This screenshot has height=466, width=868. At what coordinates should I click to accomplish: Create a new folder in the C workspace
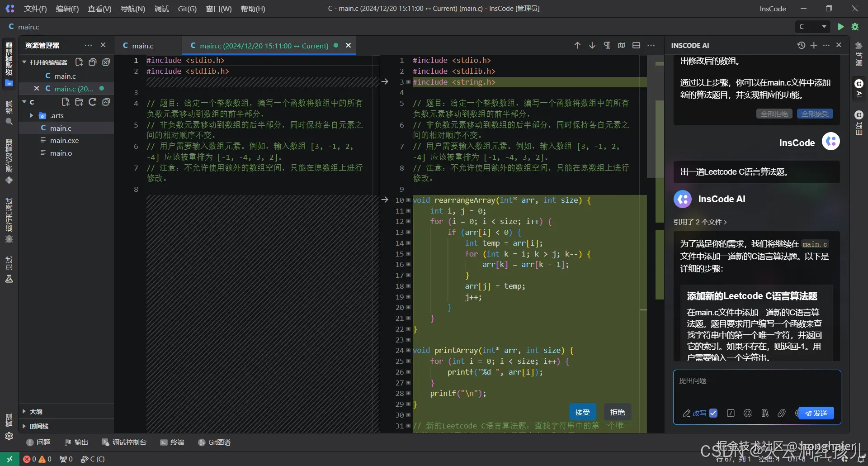79,102
